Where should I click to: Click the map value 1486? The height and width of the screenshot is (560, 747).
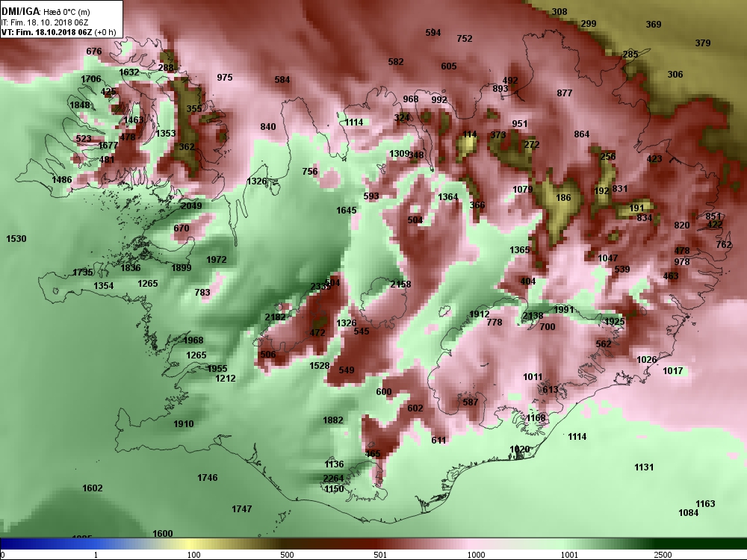[62, 180]
